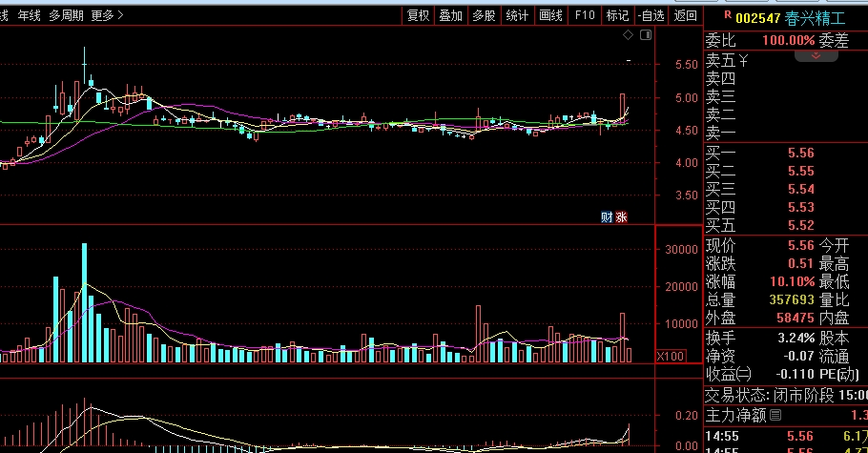This screenshot has height=453, width=868.
Task: Click the 委比 value 100.00%
Action: click(x=788, y=40)
